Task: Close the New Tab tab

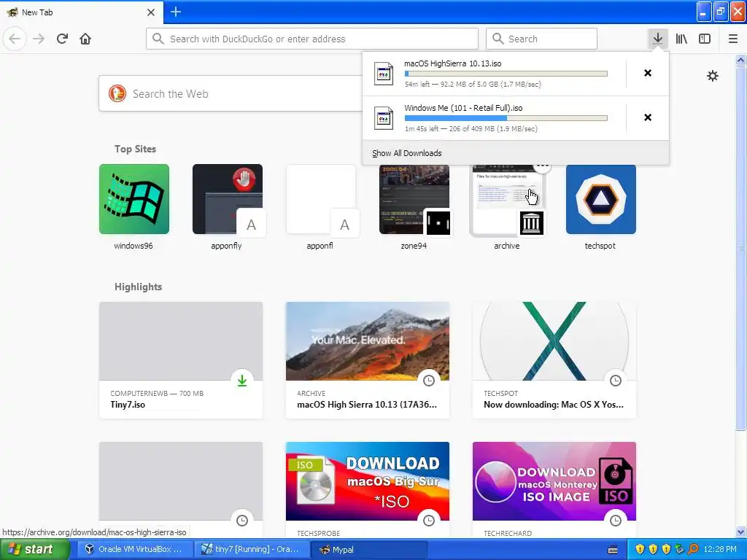Action: pyautogui.click(x=151, y=12)
